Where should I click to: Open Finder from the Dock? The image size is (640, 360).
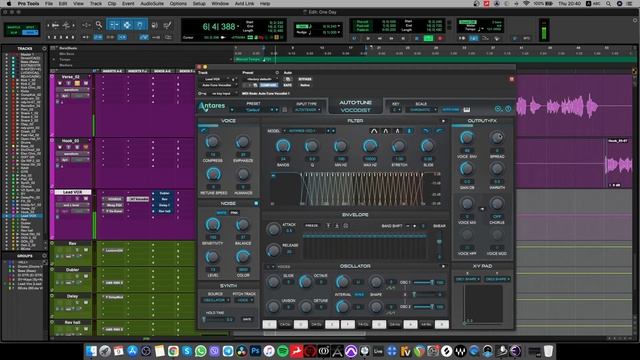91,351
